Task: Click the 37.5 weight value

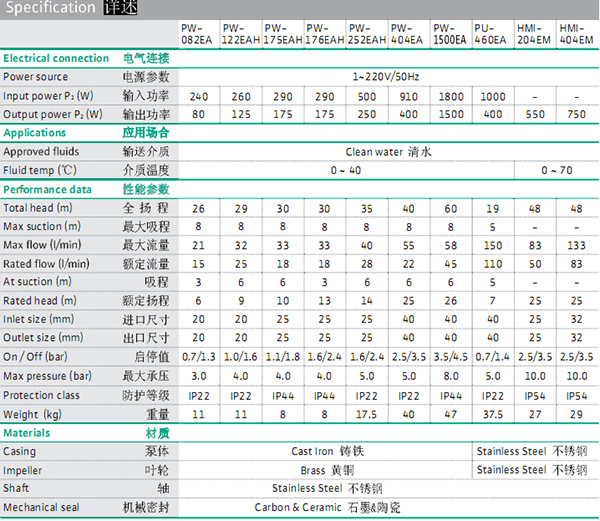Action: [491, 414]
